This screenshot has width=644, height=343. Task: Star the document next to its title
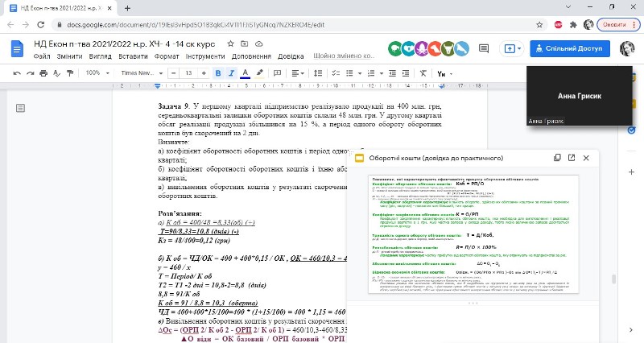pos(230,43)
